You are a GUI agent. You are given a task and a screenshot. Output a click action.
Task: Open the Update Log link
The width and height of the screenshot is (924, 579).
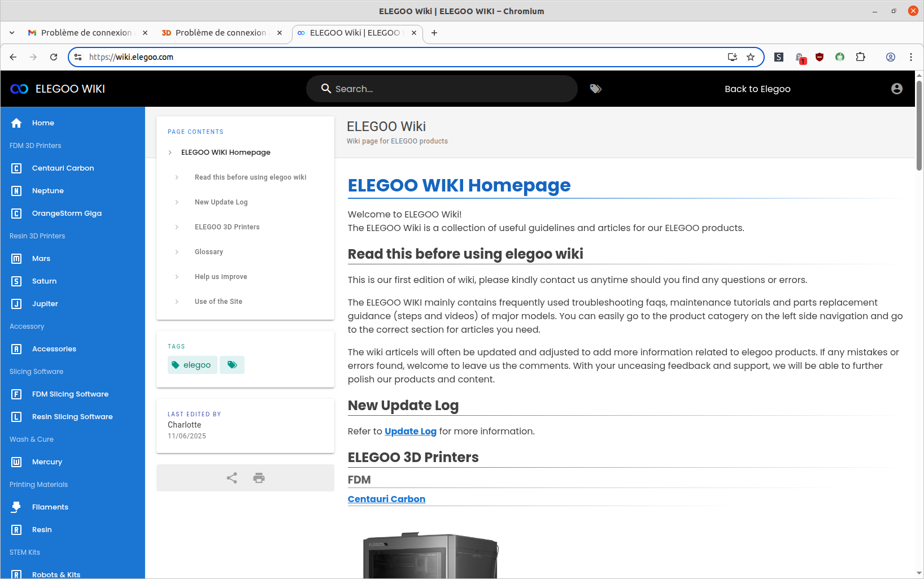point(411,431)
